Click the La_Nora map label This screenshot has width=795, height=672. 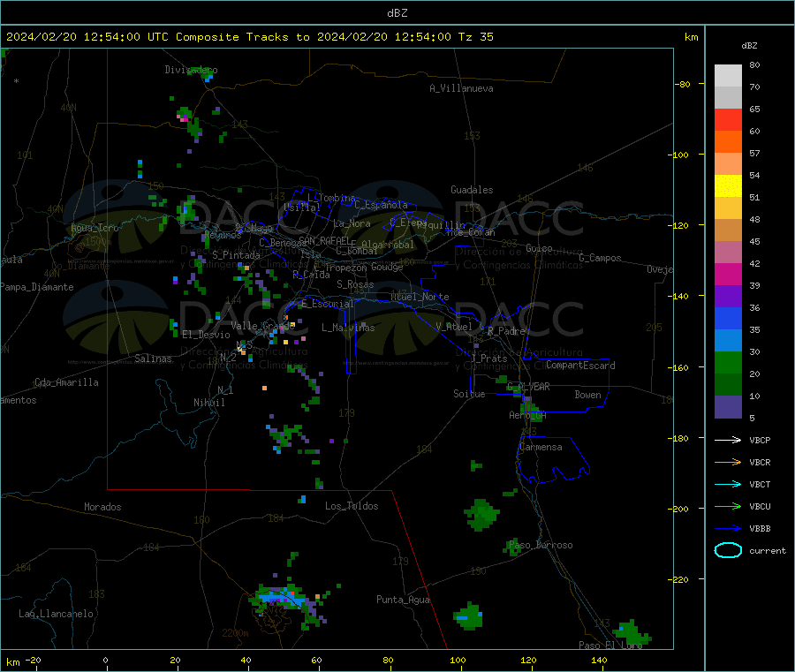pyautogui.click(x=352, y=223)
